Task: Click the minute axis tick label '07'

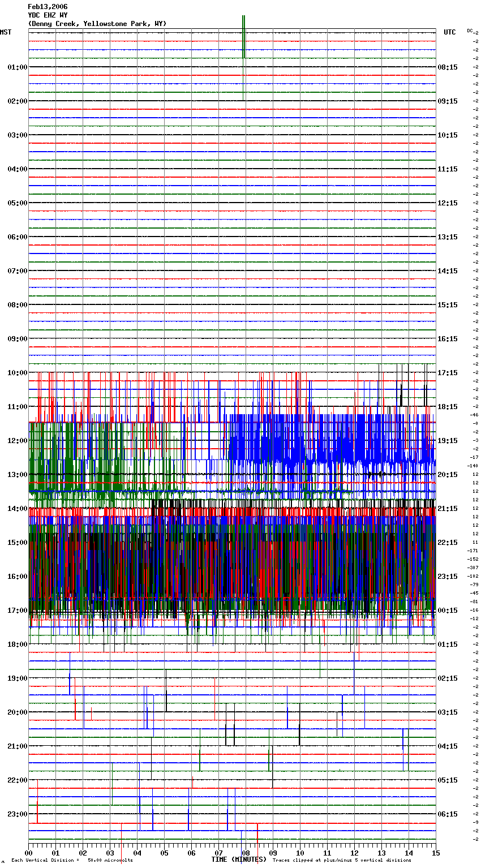Action: click(218, 853)
